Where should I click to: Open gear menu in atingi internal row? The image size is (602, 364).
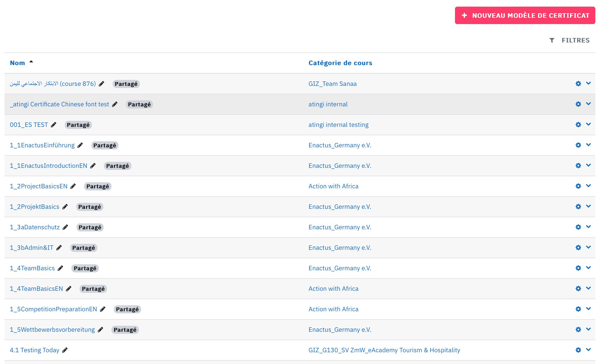pyautogui.click(x=578, y=104)
